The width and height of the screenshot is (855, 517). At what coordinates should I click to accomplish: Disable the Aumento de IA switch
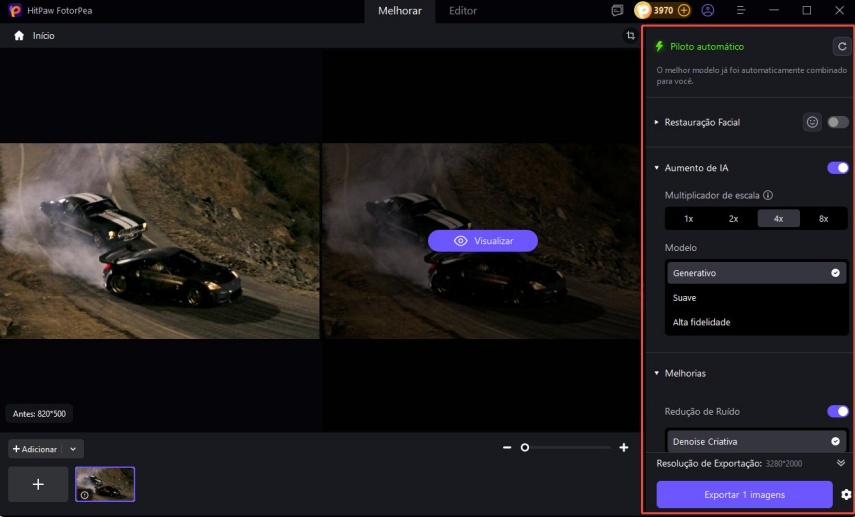pos(838,168)
